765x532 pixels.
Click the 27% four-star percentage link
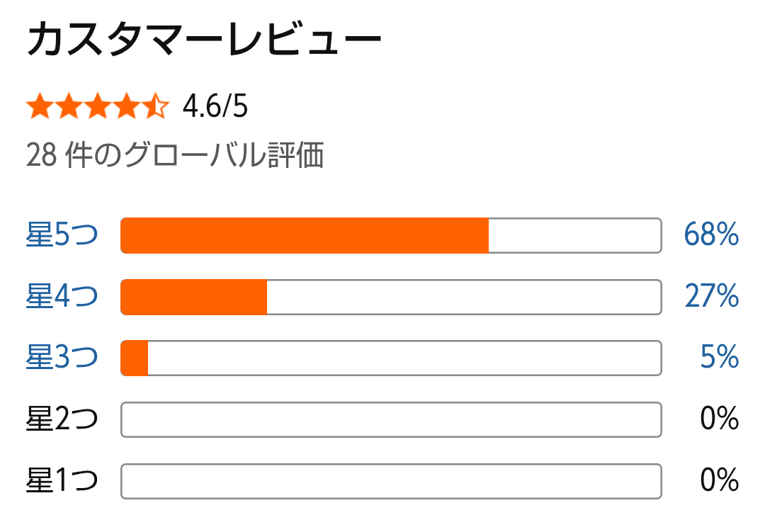(711, 297)
